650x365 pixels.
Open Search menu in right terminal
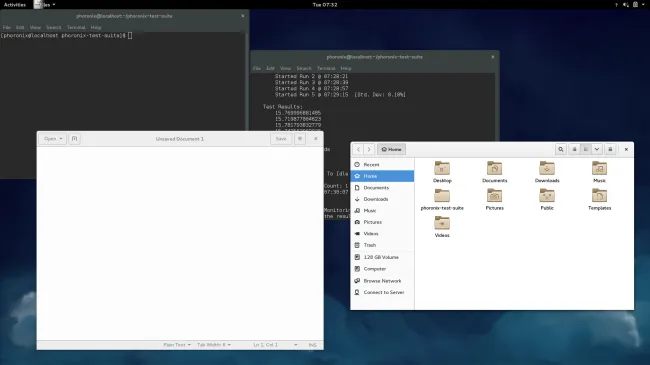pos(304,68)
